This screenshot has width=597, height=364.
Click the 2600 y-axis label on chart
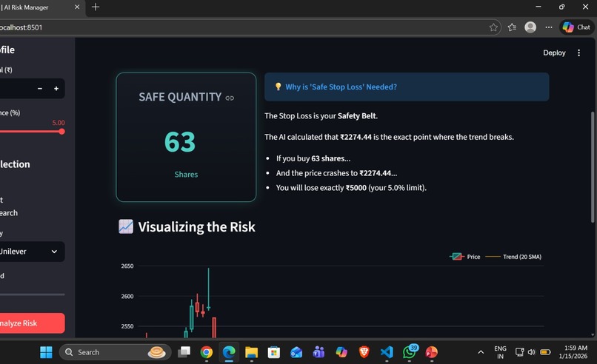pos(127,296)
